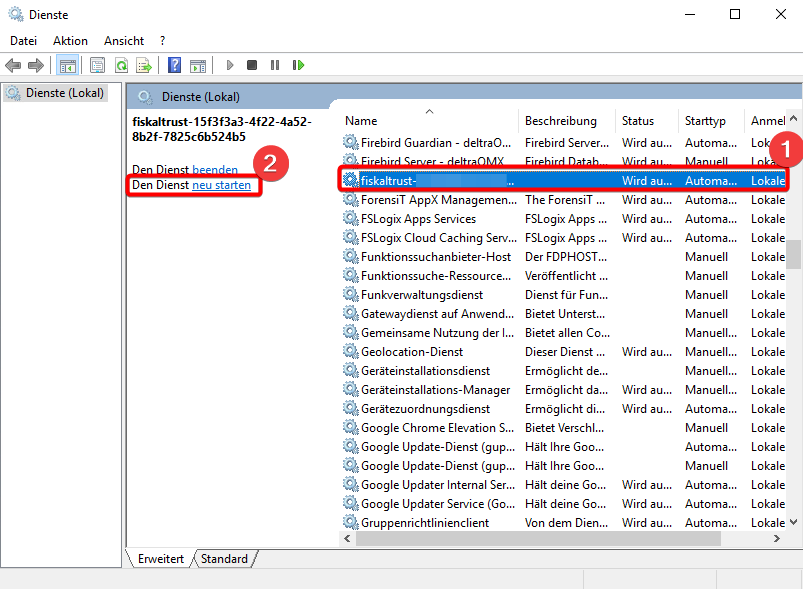Pause the service with the Pause icon
The height and width of the screenshot is (589, 803).
click(275, 65)
